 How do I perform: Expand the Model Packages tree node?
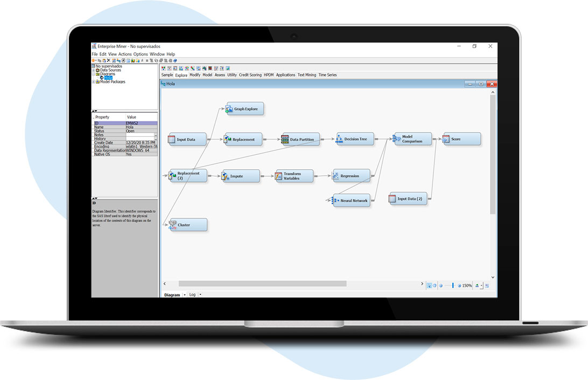pyautogui.click(x=94, y=81)
